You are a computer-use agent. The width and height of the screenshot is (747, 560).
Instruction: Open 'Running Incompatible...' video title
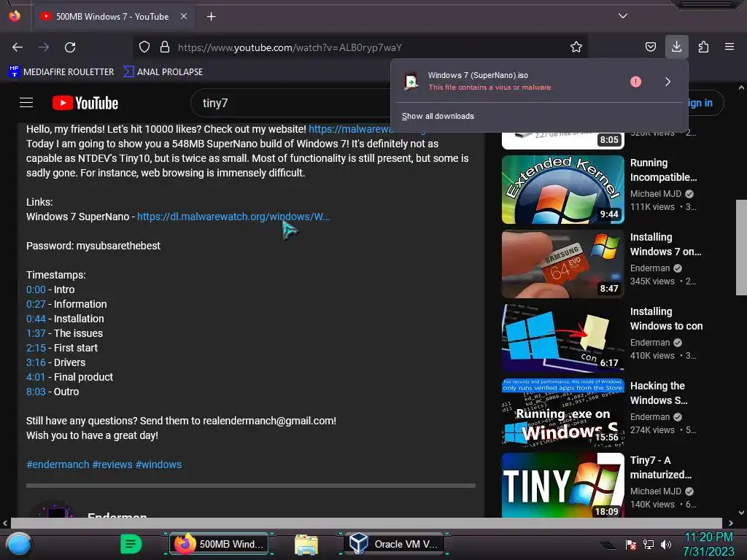pos(663,170)
